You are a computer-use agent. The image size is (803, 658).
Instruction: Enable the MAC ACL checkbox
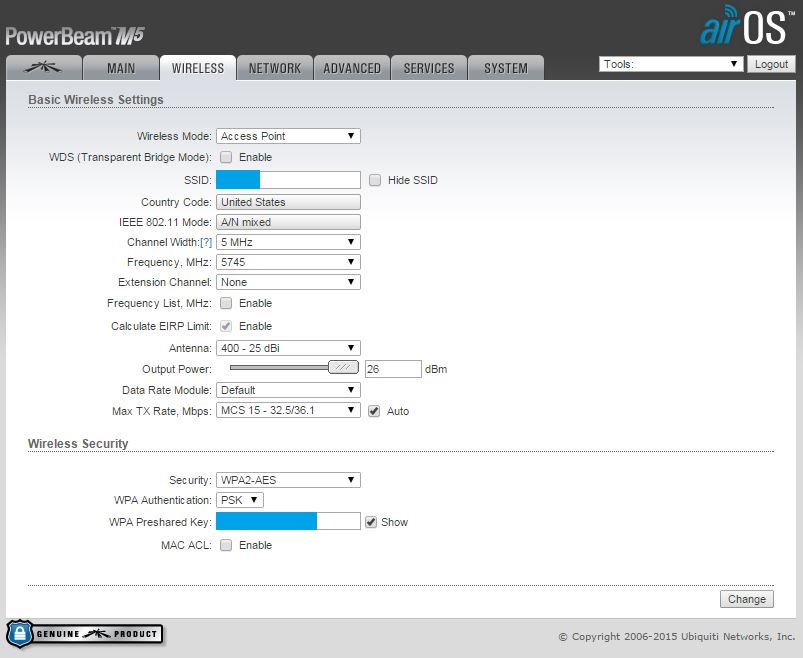(226, 545)
